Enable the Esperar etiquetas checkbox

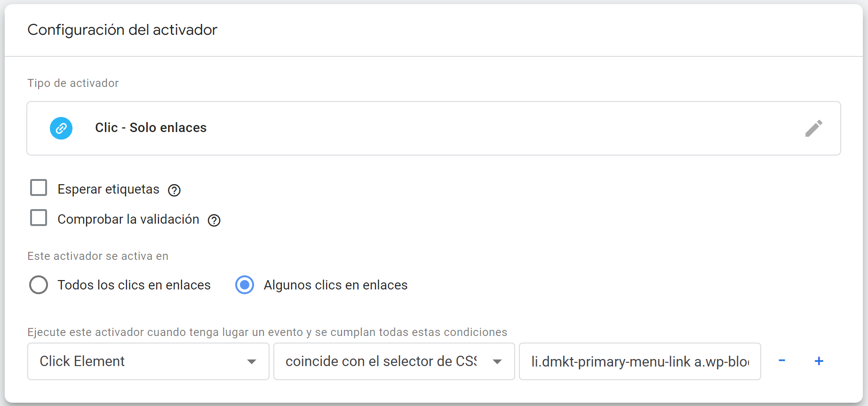tap(39, 187)
